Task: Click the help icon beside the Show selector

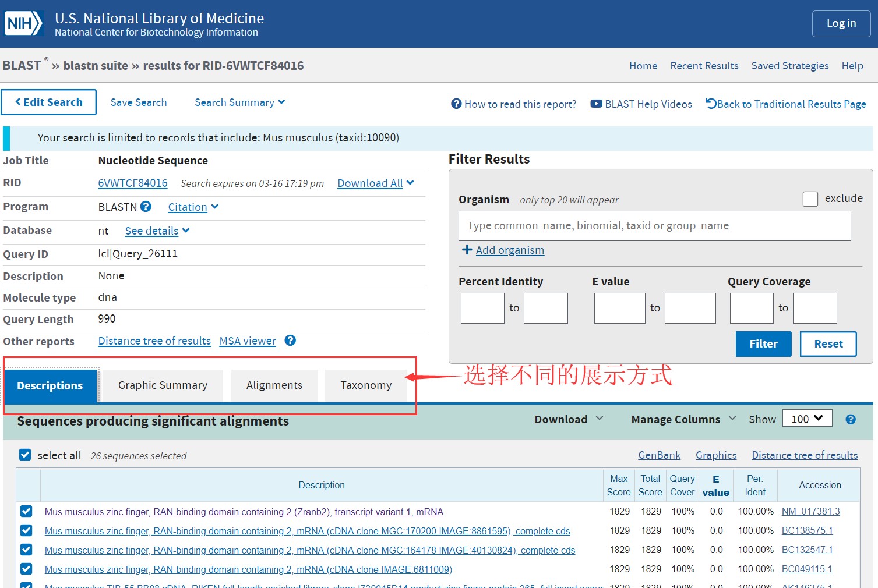Action: (x=850, y=419)
